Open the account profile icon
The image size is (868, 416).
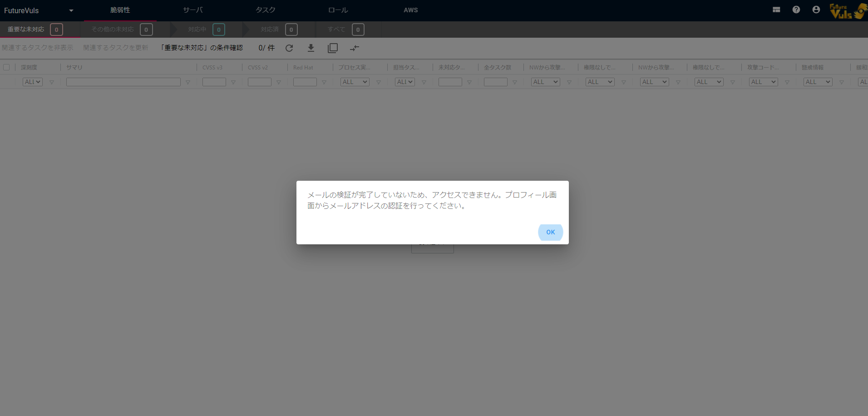tap(816, 10)
